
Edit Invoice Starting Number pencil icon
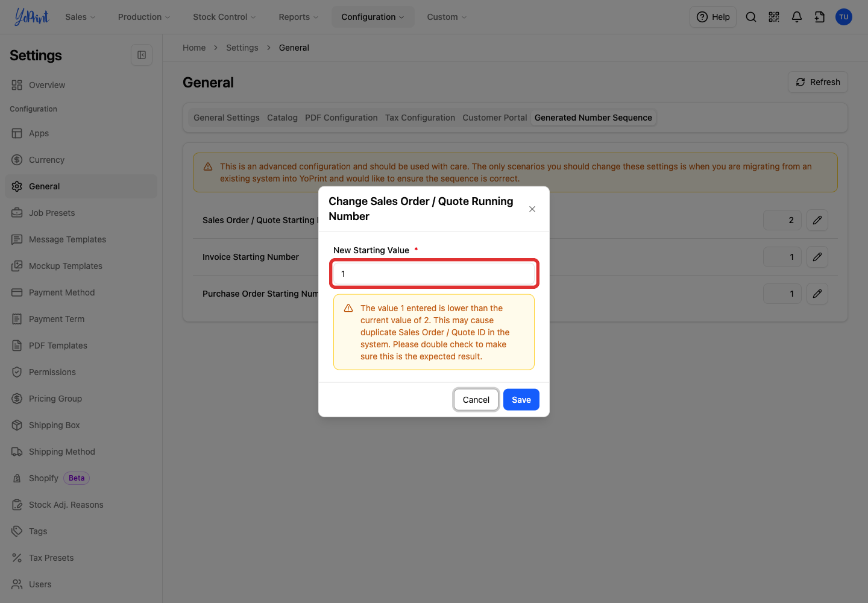tap(817, 257)
